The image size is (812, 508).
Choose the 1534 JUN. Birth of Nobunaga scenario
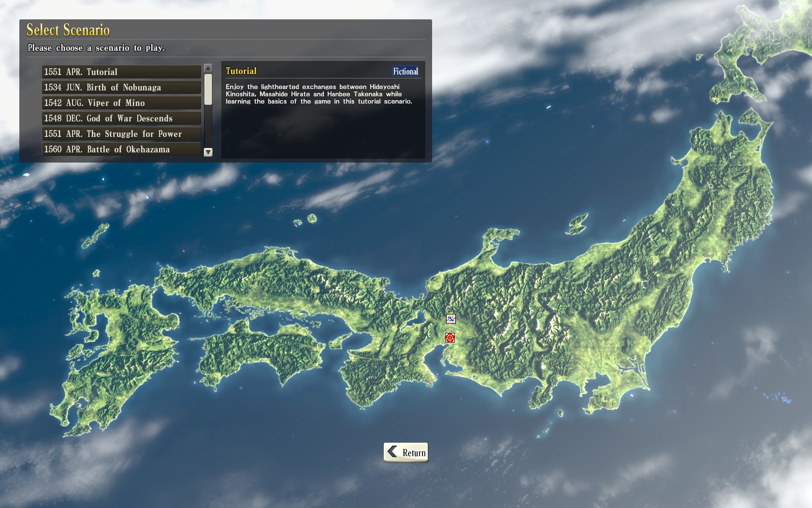coord(121,87)
